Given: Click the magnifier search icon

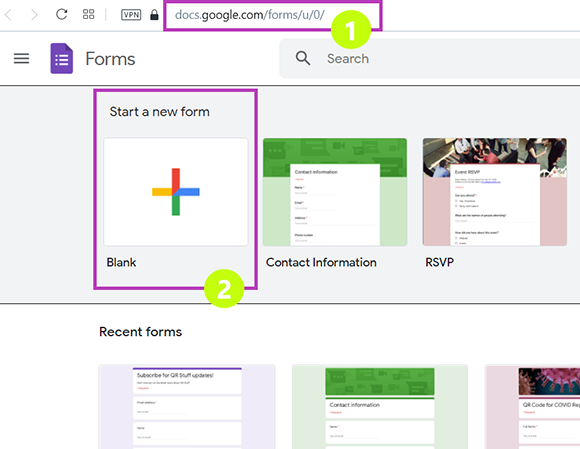Looking at the screenshot, I should click(x=303, y=58).
